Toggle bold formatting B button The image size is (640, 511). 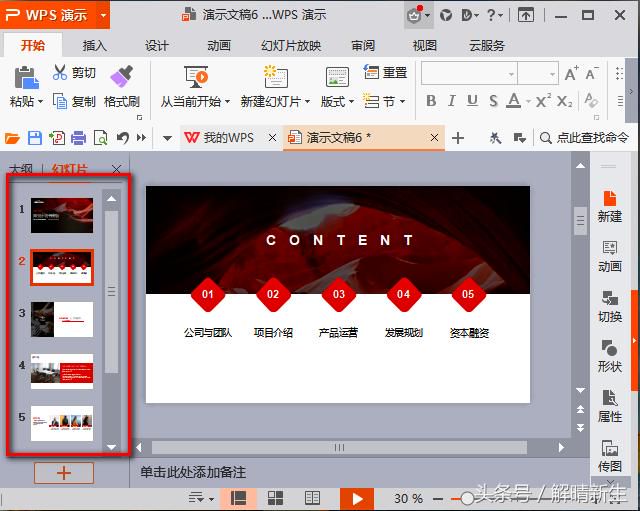pos(431,100)
